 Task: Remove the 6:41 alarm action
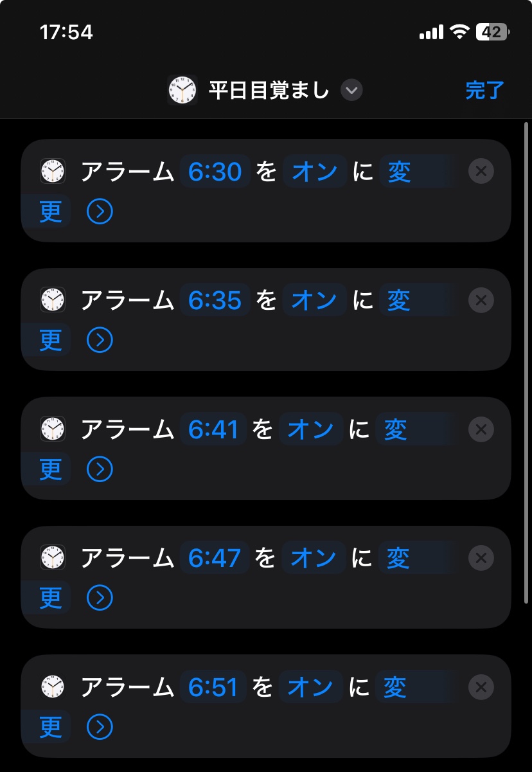coord(481,429)
